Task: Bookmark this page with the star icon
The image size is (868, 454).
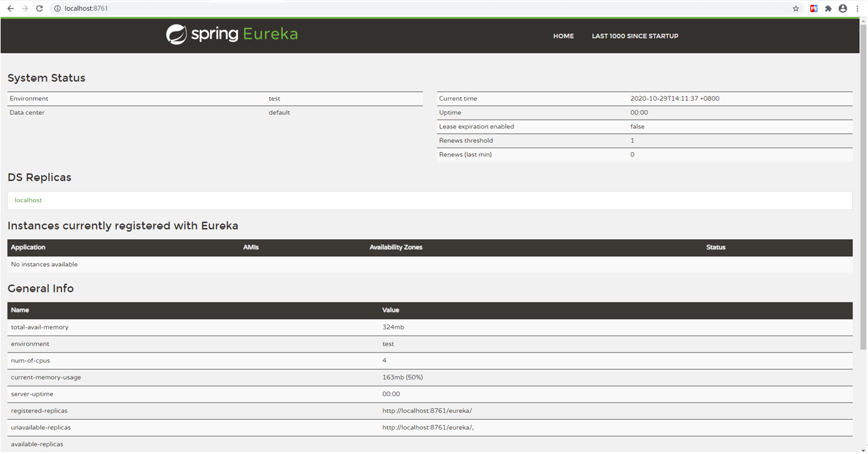Action: 796,9
